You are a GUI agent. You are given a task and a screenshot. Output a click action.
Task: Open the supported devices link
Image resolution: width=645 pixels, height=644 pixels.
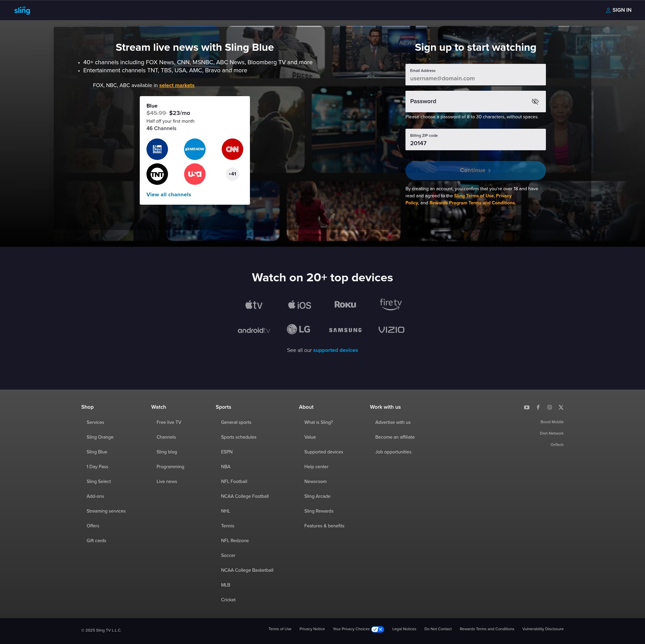pos(335,350)
